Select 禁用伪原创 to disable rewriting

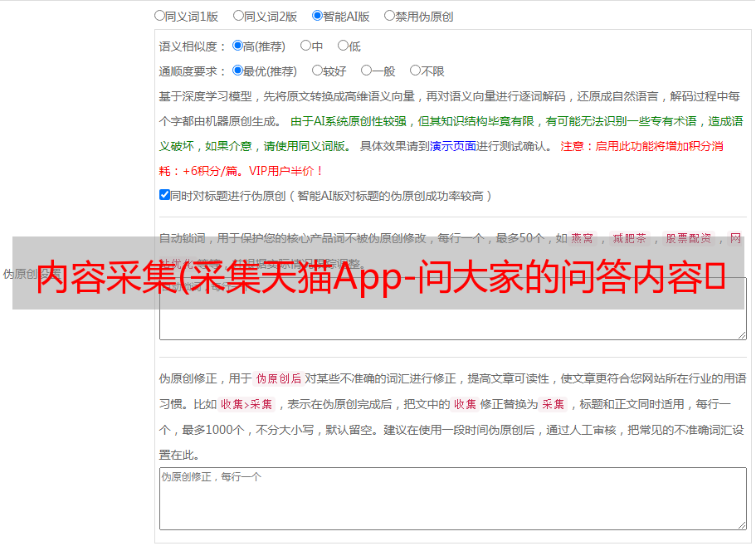point(389,15)
